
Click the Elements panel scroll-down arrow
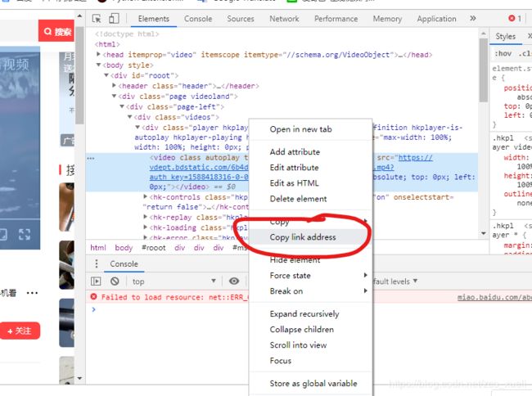pos(483,234)
